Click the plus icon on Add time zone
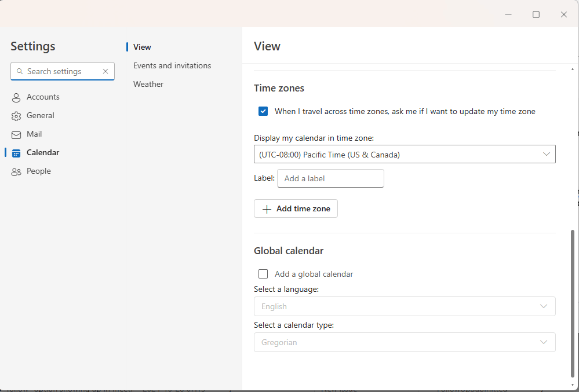 (x=267, y=209)
